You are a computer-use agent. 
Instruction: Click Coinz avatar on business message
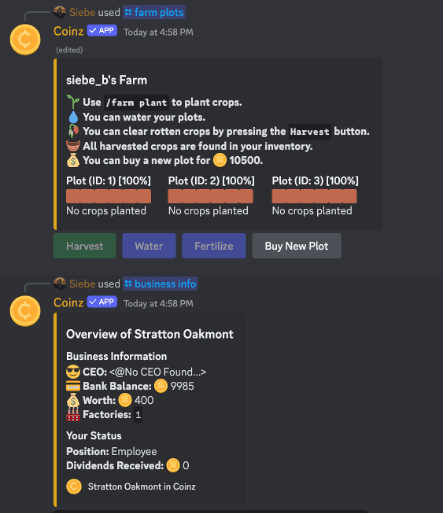25,311
